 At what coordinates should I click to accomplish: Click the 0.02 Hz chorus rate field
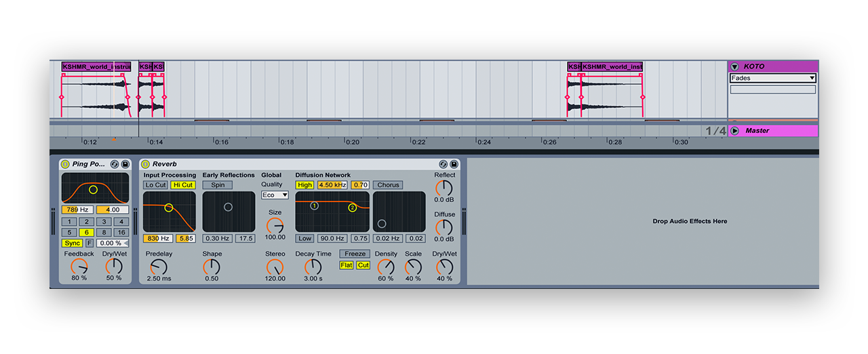pyautogui.click(x=388, y=239)
